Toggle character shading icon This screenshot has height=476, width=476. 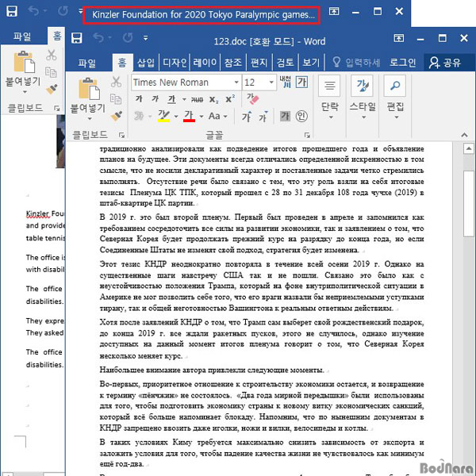pyautogui.click(x=285, y=116)
